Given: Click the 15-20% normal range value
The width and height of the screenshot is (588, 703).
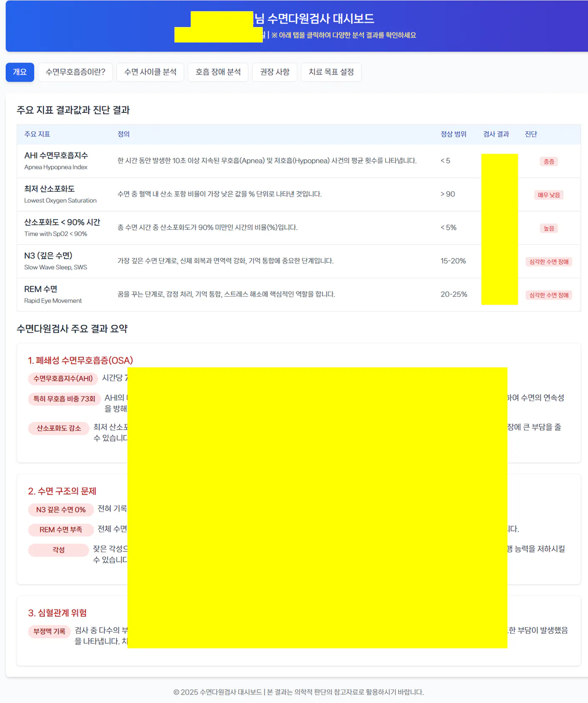Looking at the screenshot, I should (x=453, y=261).
